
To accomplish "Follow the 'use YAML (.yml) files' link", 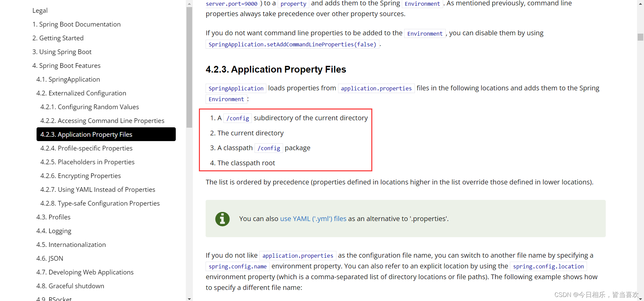I will coord(313,219).
